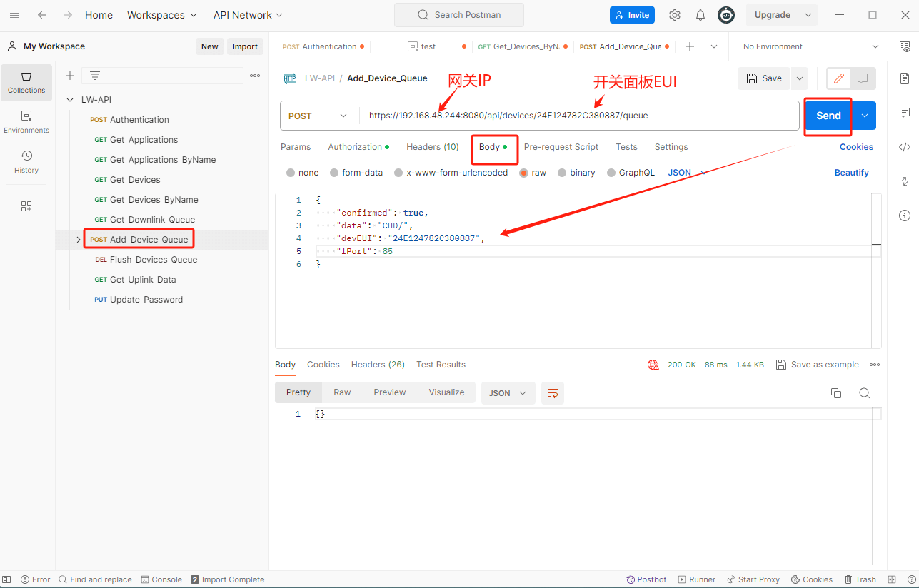The height and width of the screenshot is (588, 919).
Task: Switch to the Headers (10) tab
Action: click(x=432, y=147)
